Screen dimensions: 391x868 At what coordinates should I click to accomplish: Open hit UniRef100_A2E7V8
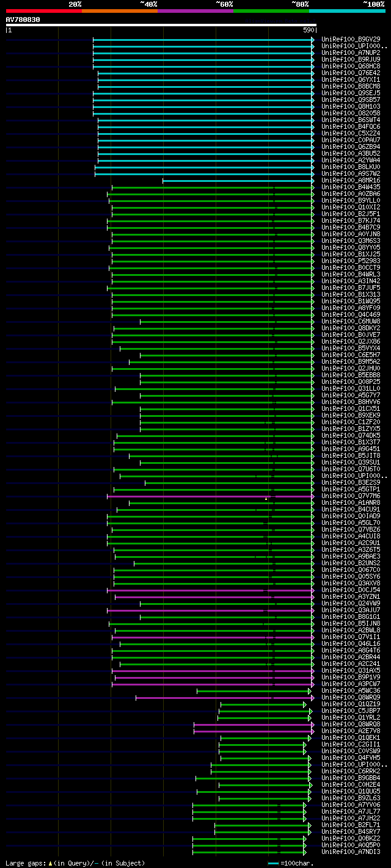pos(351,731)
